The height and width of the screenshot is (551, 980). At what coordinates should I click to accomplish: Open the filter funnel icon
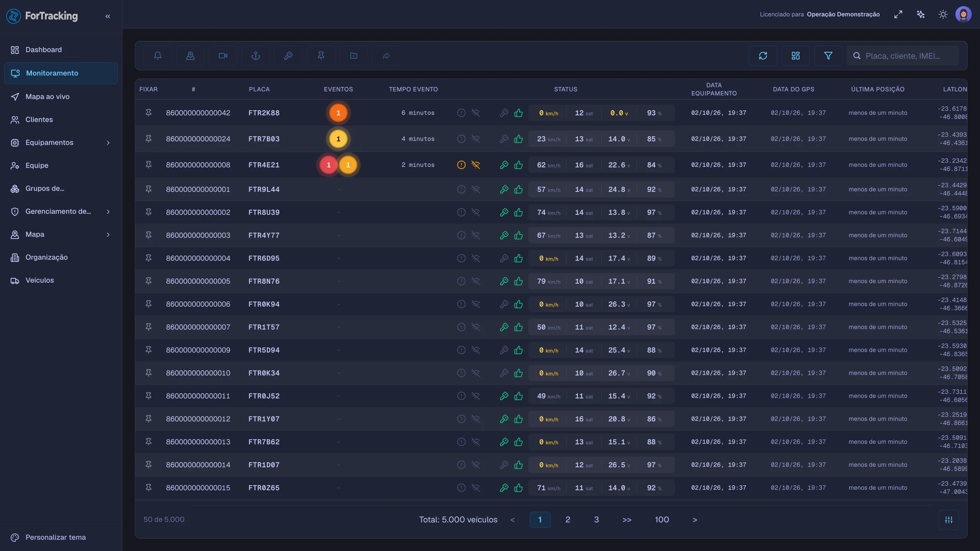click(828, 56)
